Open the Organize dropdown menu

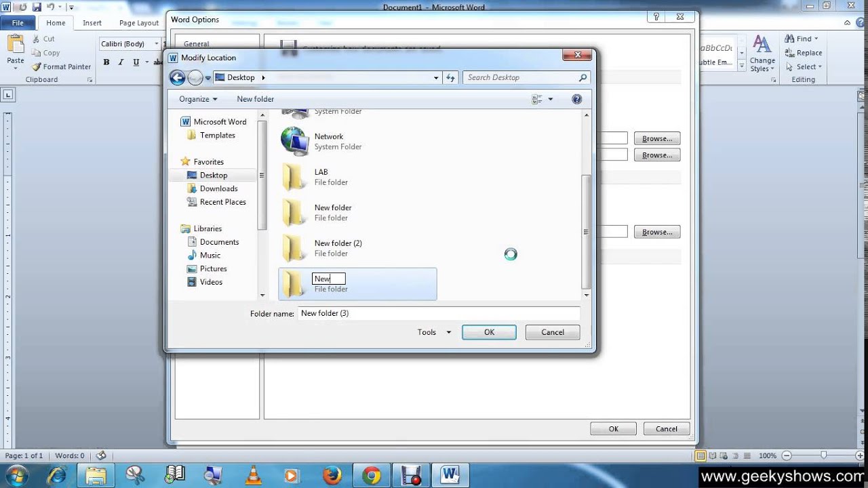tap(198, 99)
